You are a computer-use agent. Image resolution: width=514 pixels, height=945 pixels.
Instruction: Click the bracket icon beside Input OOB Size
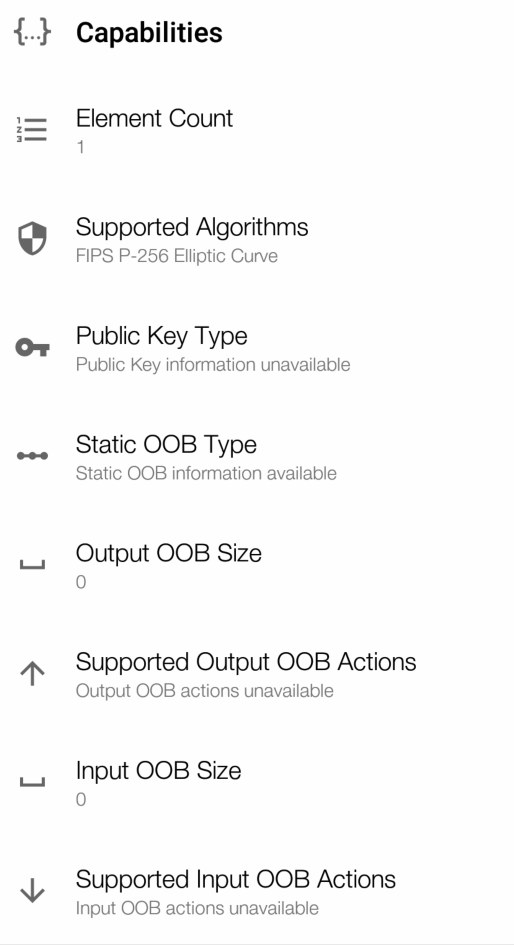(x=33, y=782)
